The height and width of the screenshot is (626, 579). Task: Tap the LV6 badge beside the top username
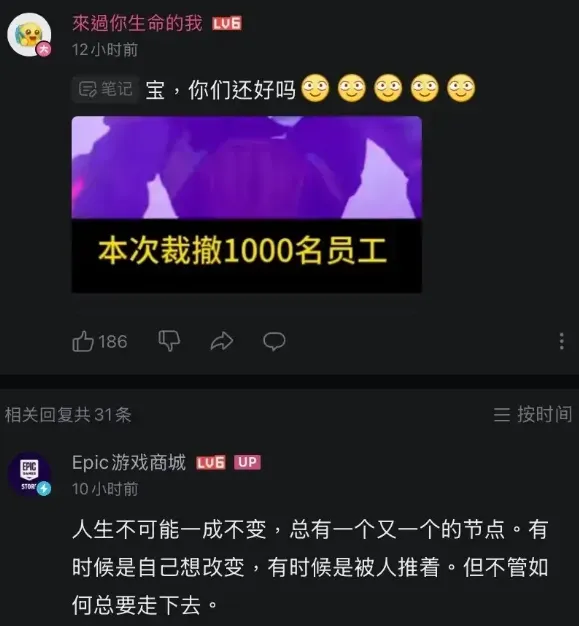227,24
